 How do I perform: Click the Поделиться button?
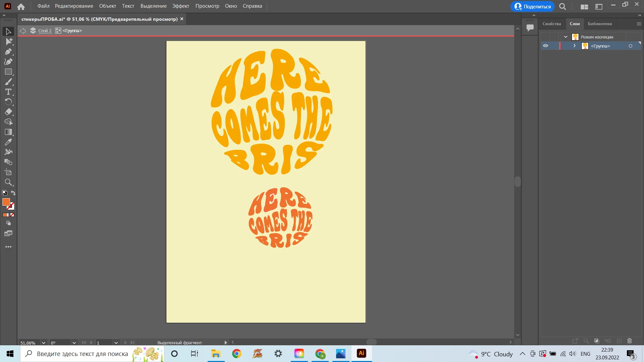click(x=533, y=6)
